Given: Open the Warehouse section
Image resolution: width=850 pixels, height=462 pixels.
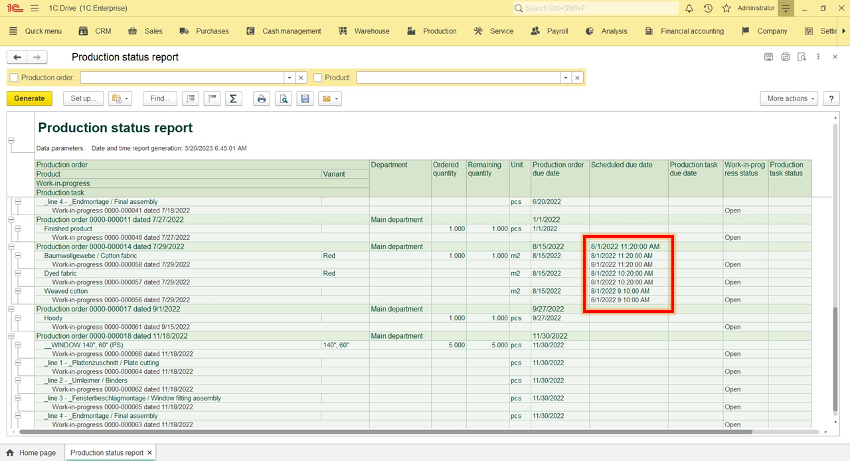Looking at the screenshot, I should click(x=364, y=31).
